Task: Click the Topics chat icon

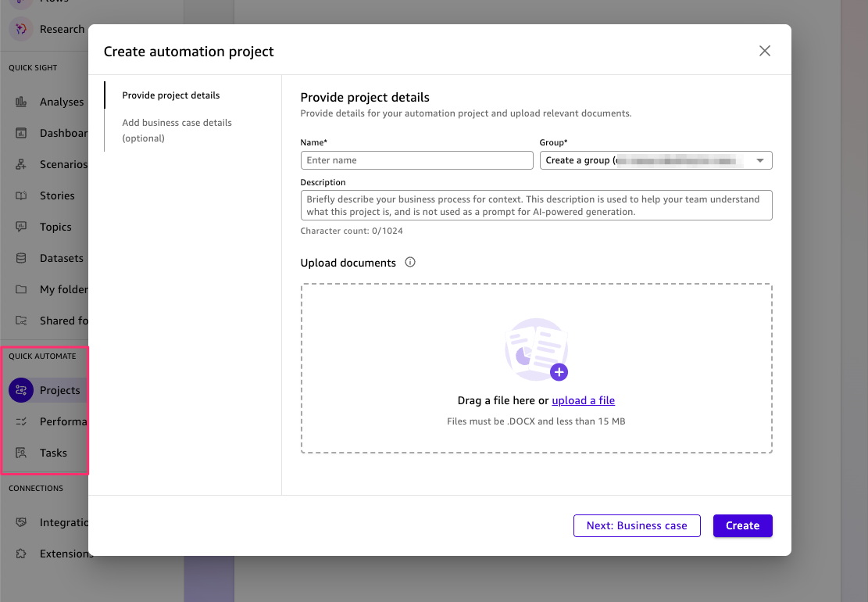Action: coord(22,227)
